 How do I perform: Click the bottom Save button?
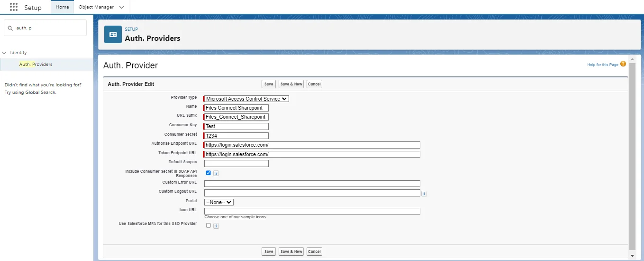(269, 252)
